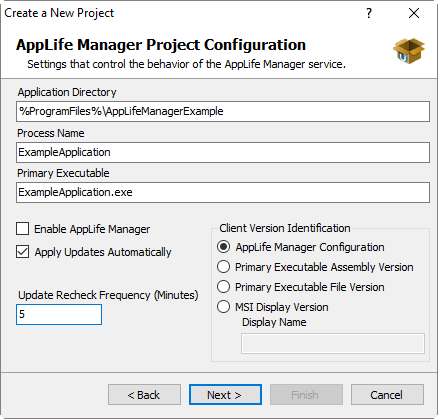The image size is (438, 419).
Task: Uncheck Apply Updates Automatically
Action: point(22,252)
